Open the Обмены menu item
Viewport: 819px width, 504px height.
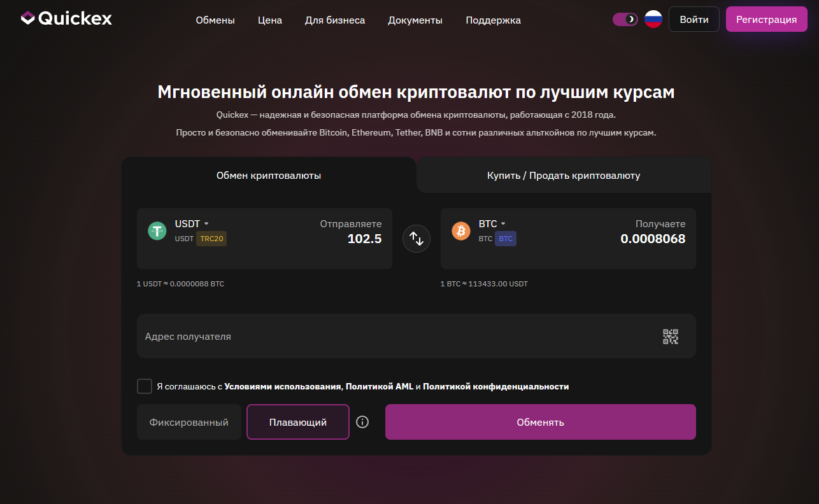coord(215,20)
